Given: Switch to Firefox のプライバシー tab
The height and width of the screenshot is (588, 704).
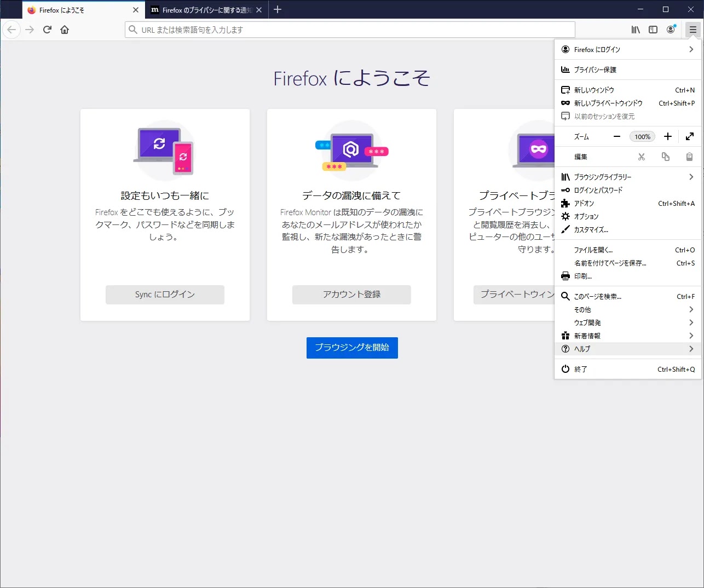Looking at the screenshot, I should (x=206, y=10).
